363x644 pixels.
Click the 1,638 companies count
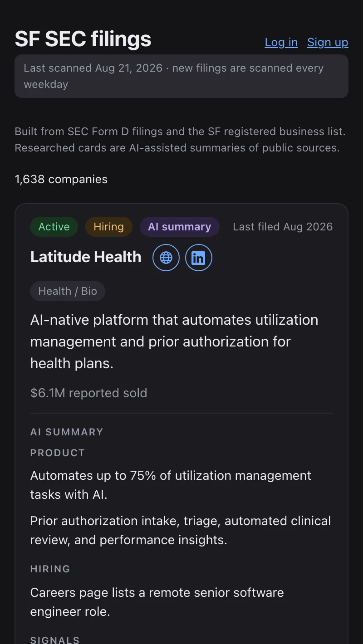pyautogui.click(x=61, y=179)
